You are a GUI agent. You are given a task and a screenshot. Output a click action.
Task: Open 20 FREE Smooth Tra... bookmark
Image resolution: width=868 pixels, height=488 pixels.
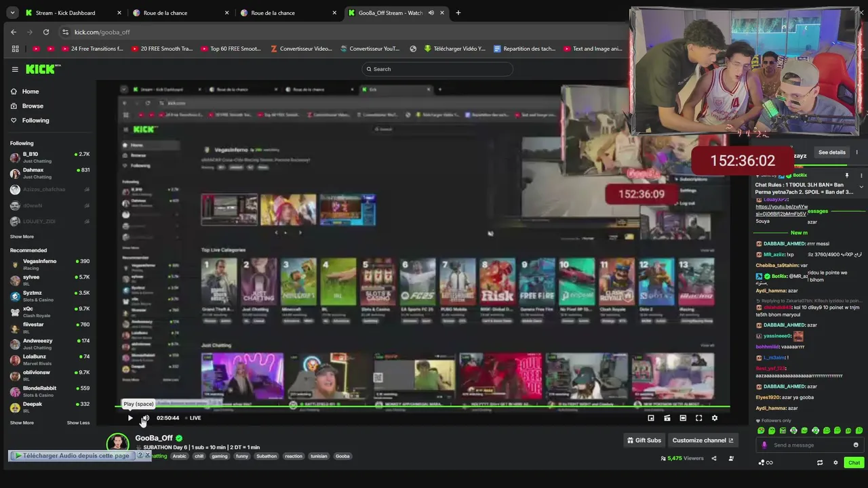tap(162, 49)
